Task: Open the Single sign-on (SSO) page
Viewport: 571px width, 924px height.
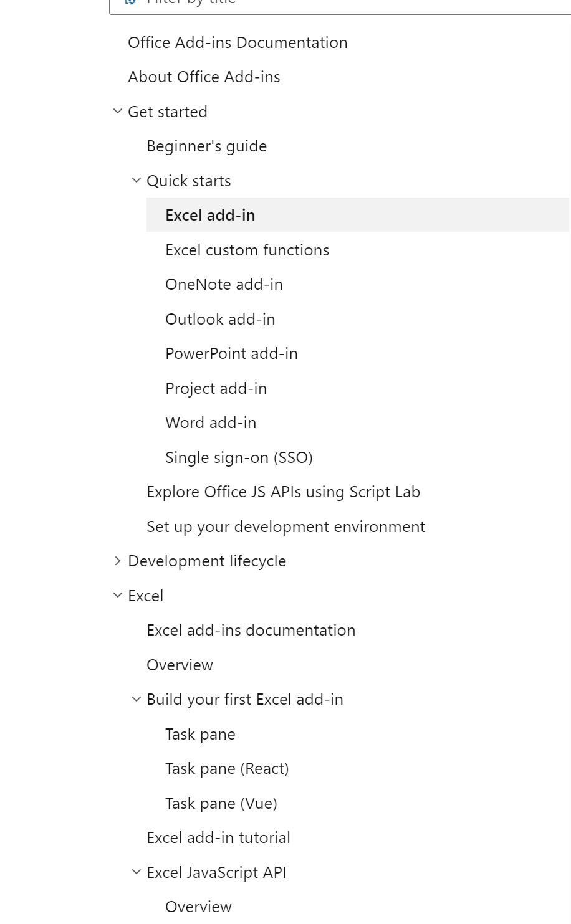Action: point(239,457)
